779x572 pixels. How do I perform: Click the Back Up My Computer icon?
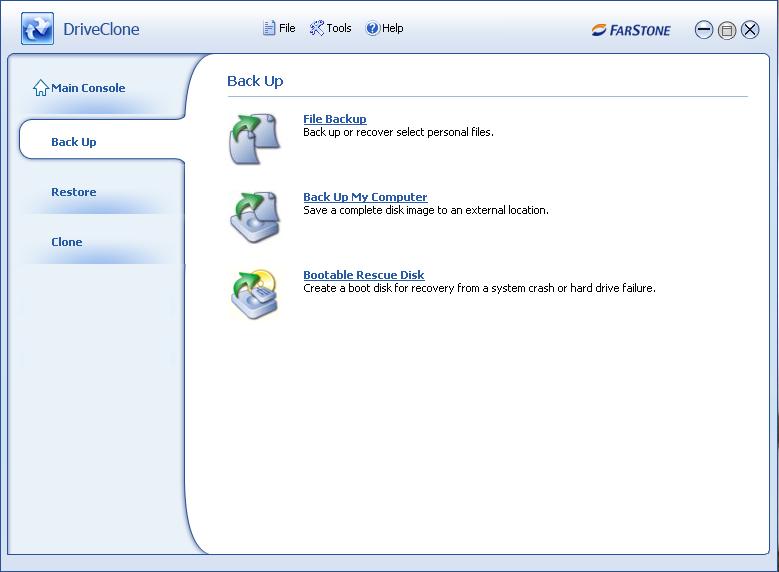pyautogui.click(x=255, y=217)
